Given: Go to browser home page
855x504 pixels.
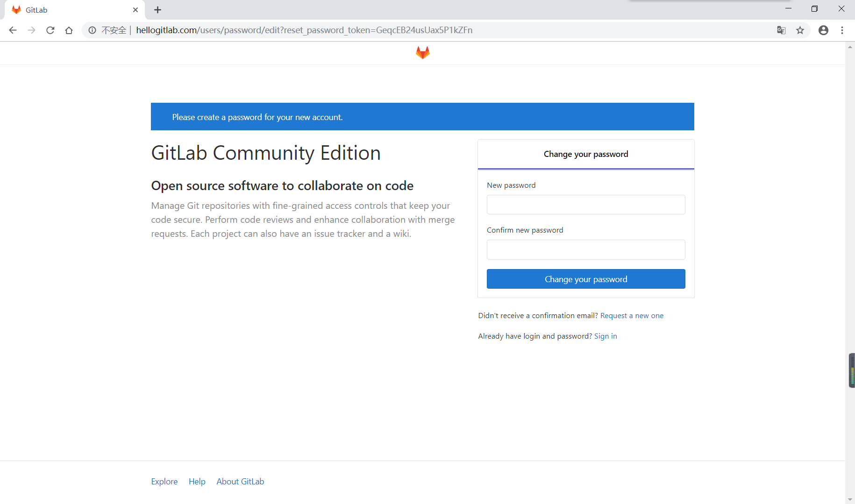Looking at the screenshot, I should point(69,30).
